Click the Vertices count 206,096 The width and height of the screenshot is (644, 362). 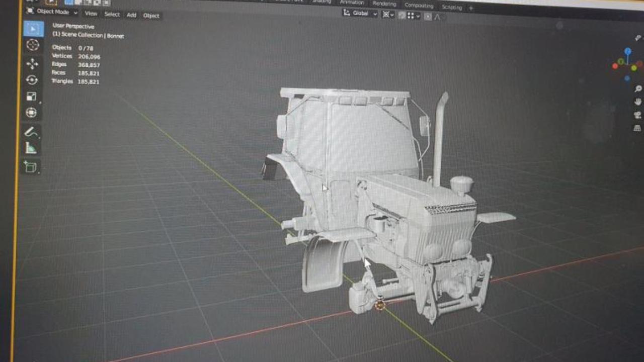(x=89, y=57)
